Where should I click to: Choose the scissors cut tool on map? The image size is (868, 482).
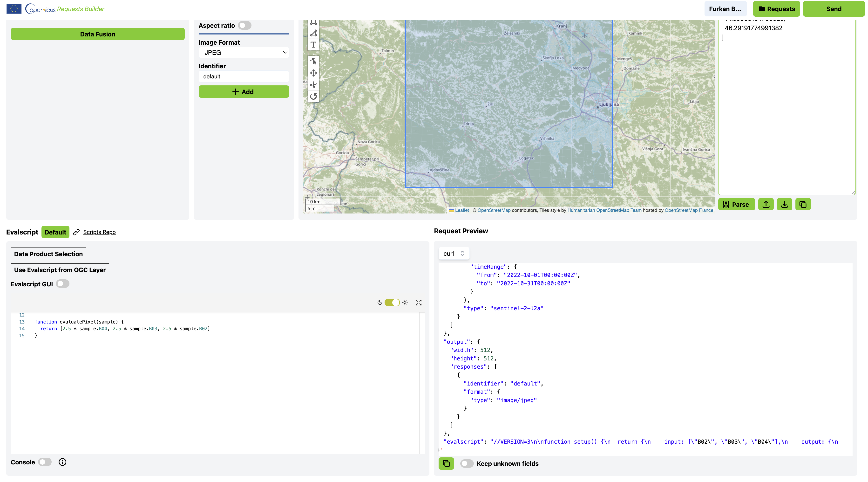tap(313, 85)
